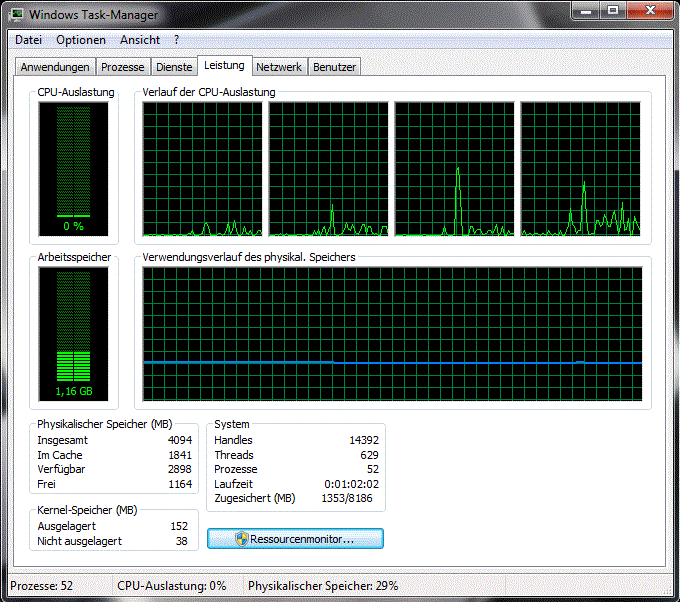Viewport: 680px width, 602px height.
Task: Minimize the Task-Manager window
Action: pyautogui.click(x=585, y=10)
